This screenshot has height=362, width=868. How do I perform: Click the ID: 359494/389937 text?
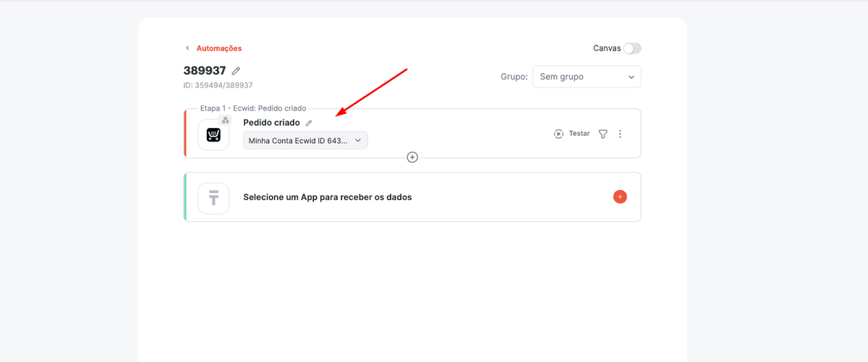[218, 85]
